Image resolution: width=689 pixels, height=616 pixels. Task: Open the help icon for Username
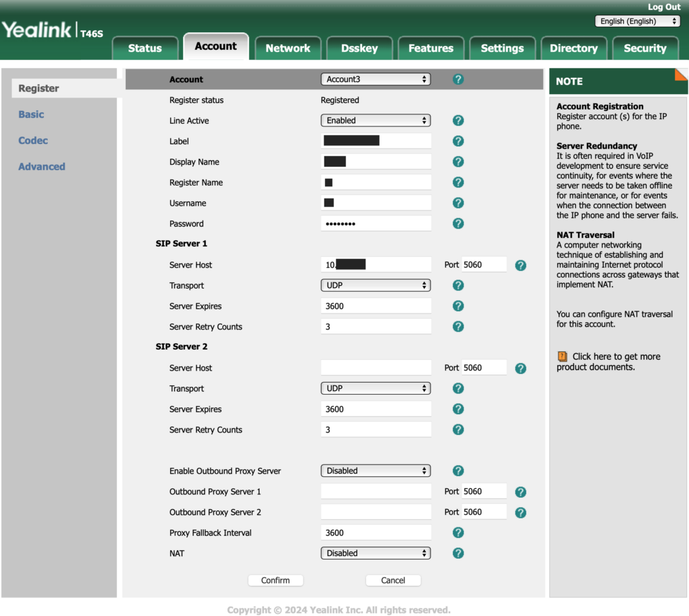click(458, 203)
